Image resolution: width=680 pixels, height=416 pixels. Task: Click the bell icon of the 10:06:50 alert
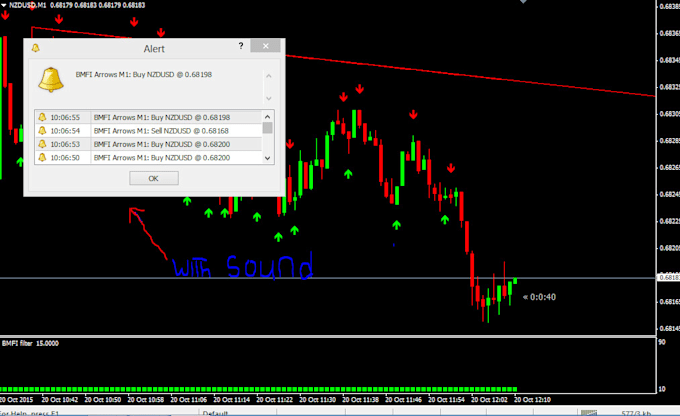(x=42, y=157)
